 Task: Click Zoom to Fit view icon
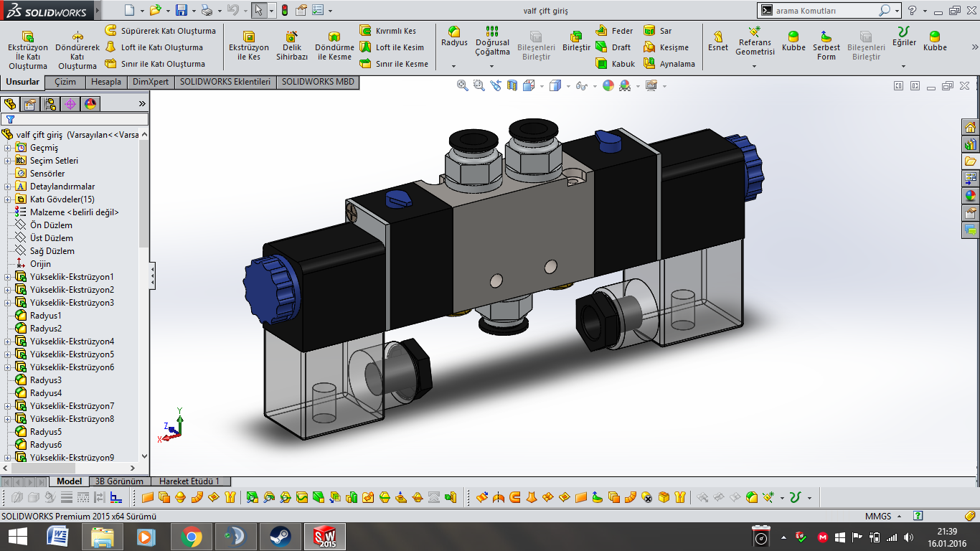[x=463, y=85]
